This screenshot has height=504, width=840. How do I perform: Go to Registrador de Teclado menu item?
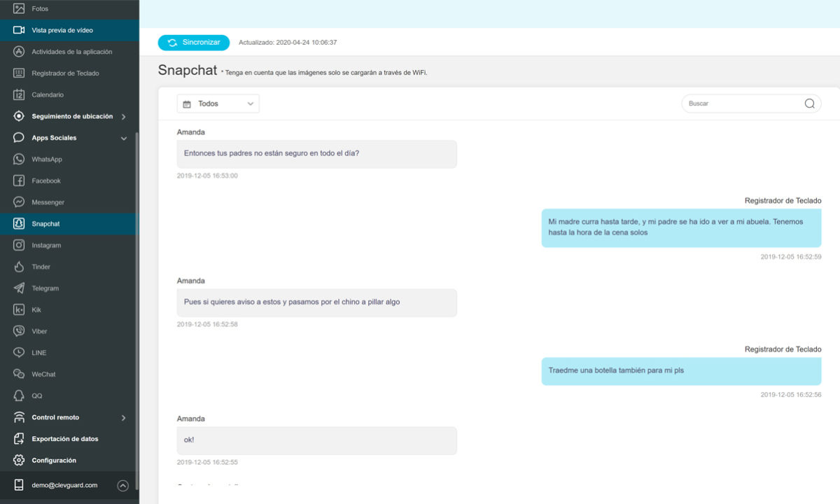(65, 73)
